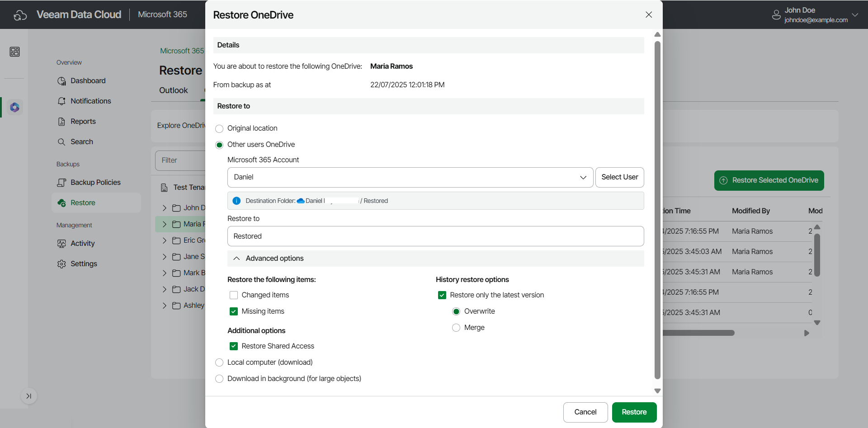The width and height of the screenshot is (868, 428).
Task: Choose Local computer (download) option
Action: (x=219, y=362)
